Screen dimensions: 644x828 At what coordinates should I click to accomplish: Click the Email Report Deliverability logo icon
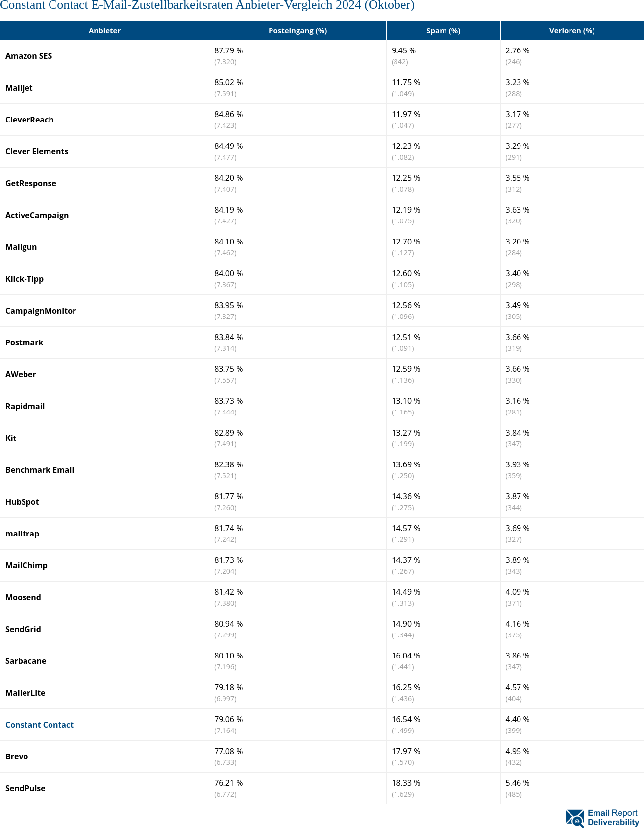point(575,818)
